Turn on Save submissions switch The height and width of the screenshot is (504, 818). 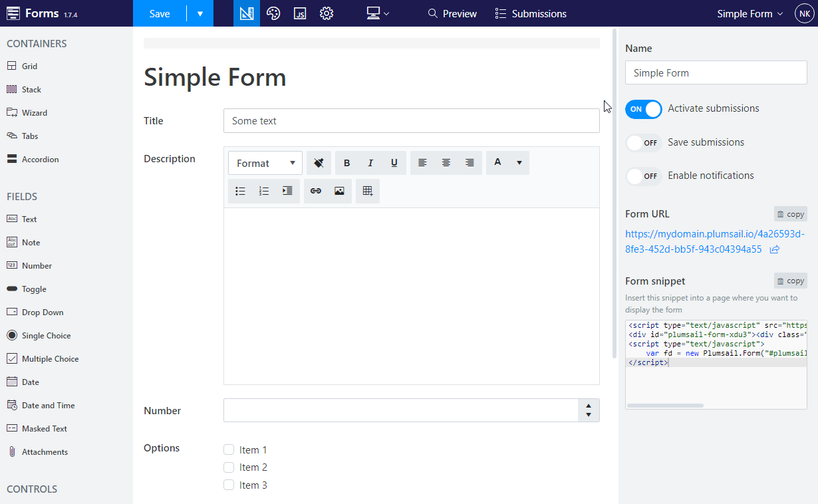point(644,142)
